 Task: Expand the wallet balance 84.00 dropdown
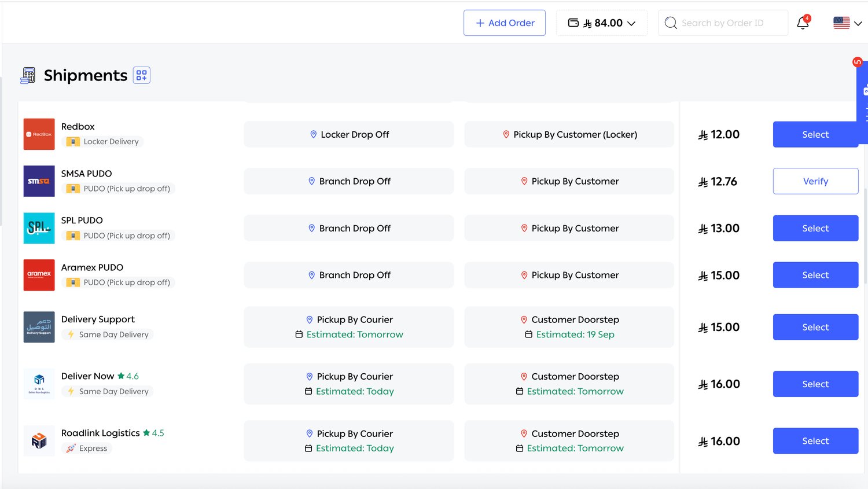[x=602, y=23]
